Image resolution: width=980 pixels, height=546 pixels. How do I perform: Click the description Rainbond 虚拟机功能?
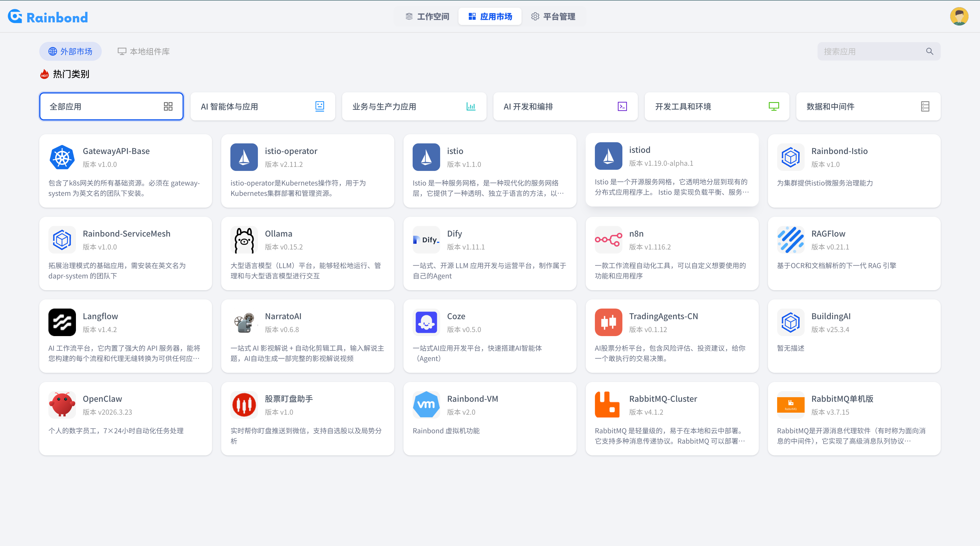click(446, 431)
